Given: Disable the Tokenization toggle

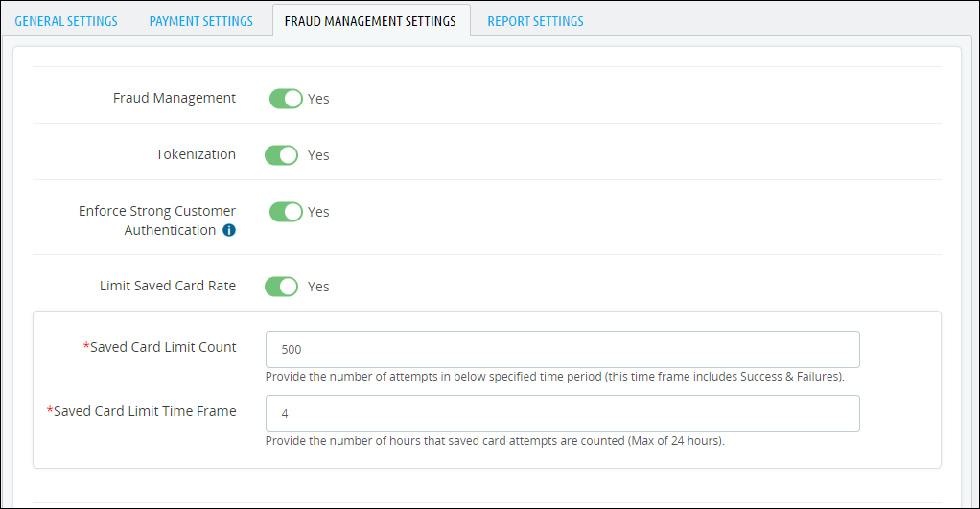Looking at the screenshot, I should click(x=282, y=155).
